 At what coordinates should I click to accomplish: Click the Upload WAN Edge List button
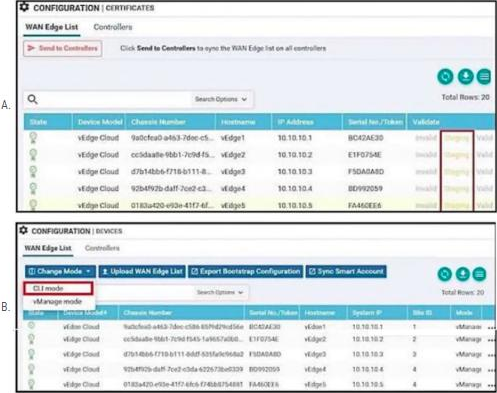142,271
